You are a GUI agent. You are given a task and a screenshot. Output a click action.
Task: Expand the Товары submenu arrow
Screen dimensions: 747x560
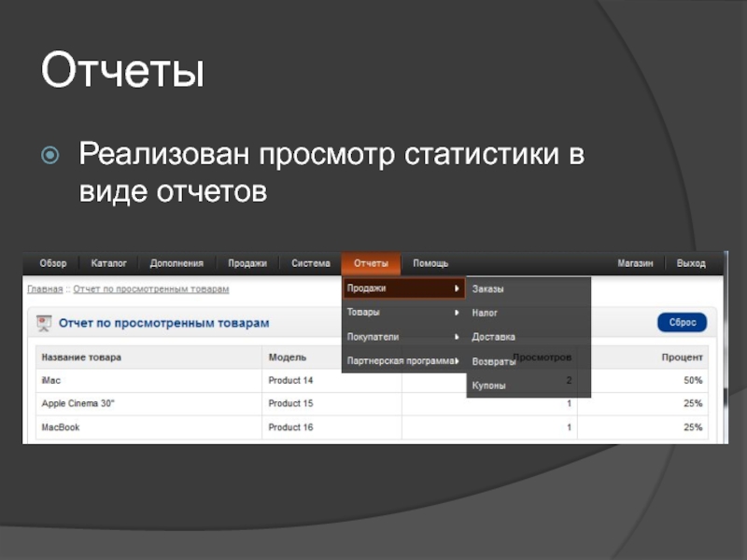coord(457,313)
